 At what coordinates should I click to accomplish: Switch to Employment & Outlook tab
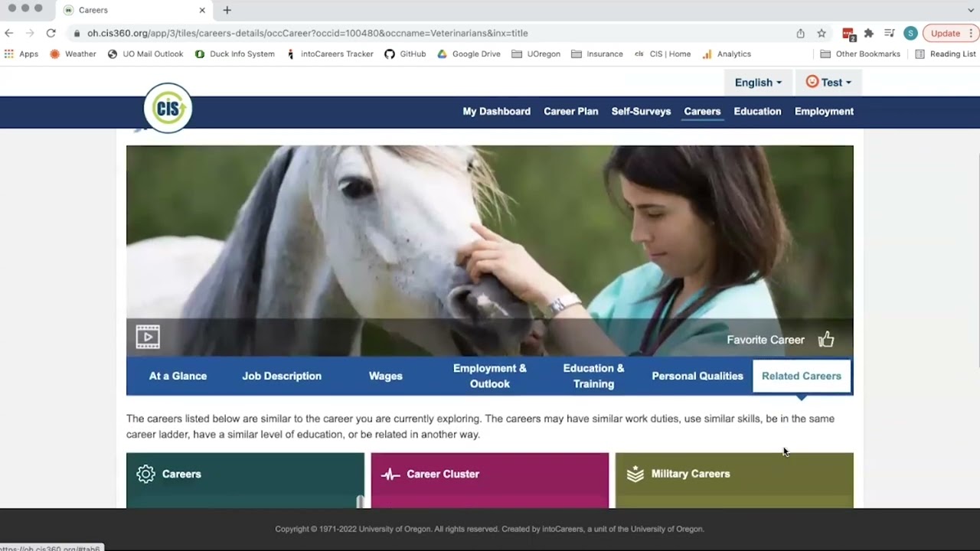pos(490,376)
